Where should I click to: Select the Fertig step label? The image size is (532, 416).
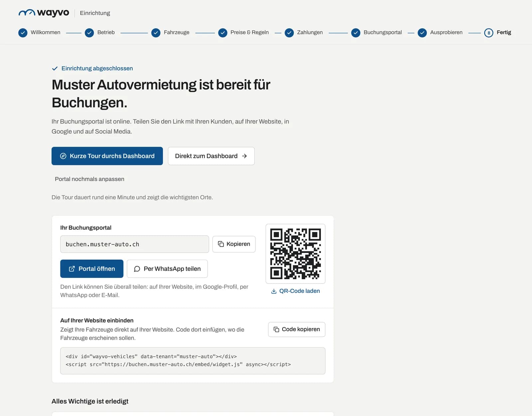coord(504,32)
